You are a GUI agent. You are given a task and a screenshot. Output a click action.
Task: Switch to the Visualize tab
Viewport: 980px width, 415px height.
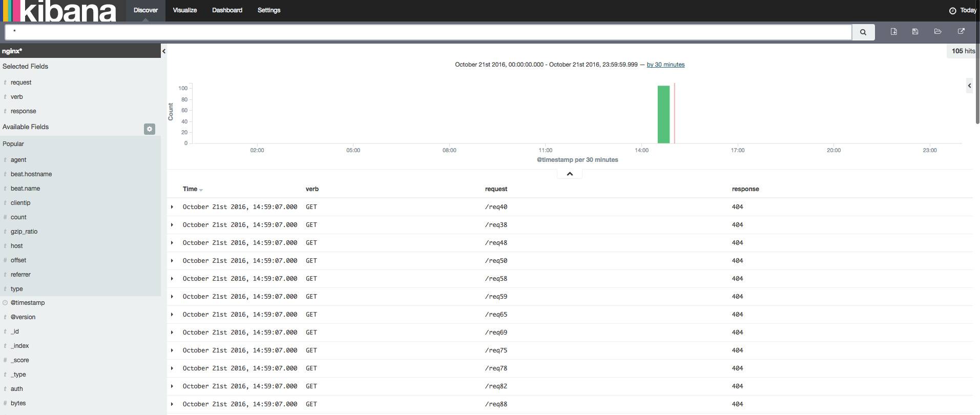(185, 10)
